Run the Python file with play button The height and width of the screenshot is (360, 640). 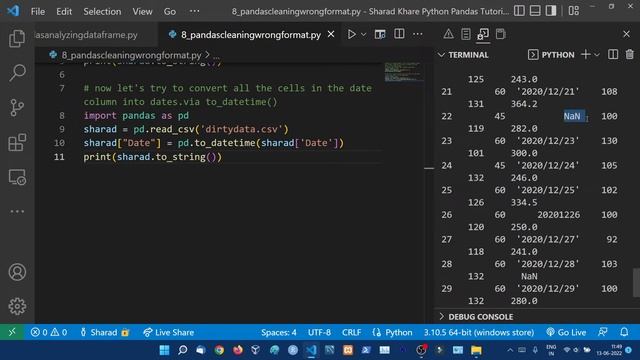pyautogui.click(x=351, y=34)
